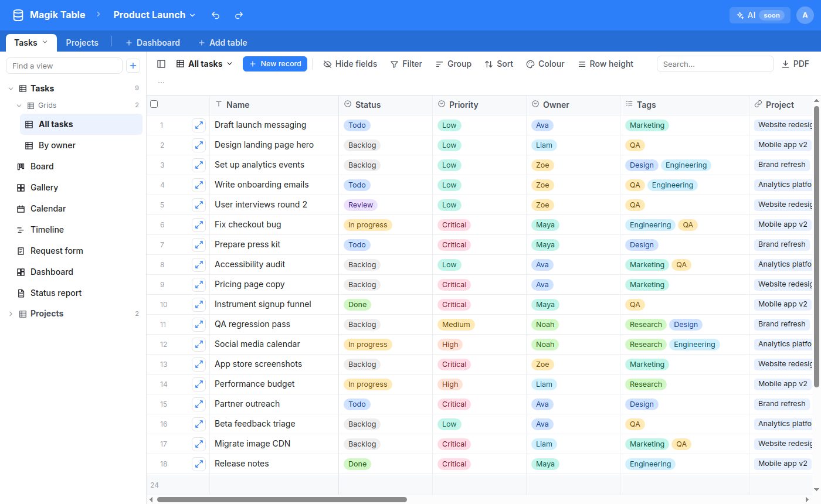
Task: Expand record for Fix checkout bug
Action: coord(199,224)
